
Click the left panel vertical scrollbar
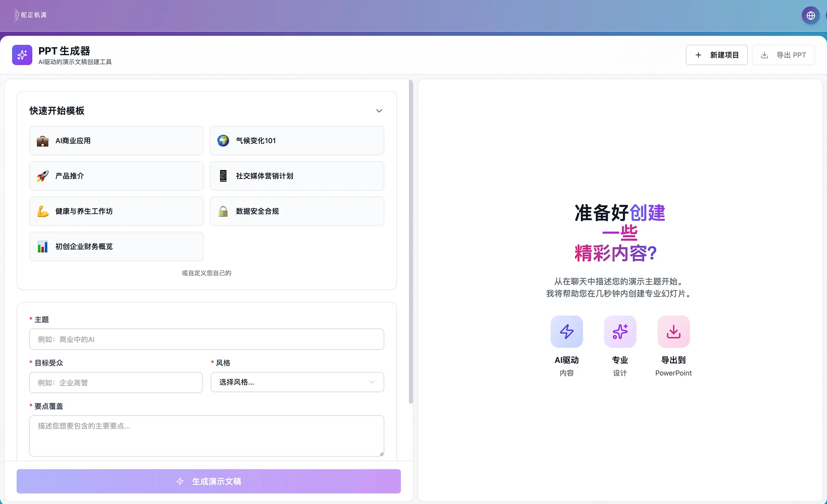click(x=411, y=241)
